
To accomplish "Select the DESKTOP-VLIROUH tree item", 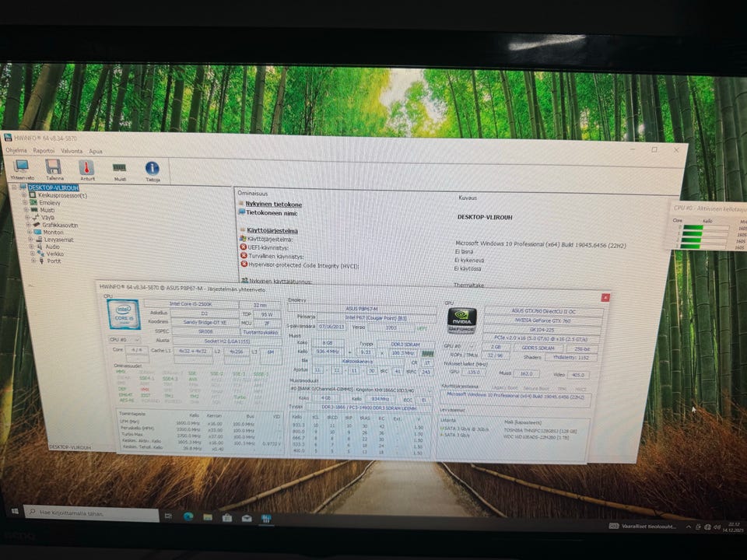I will (x=53, y=187).
